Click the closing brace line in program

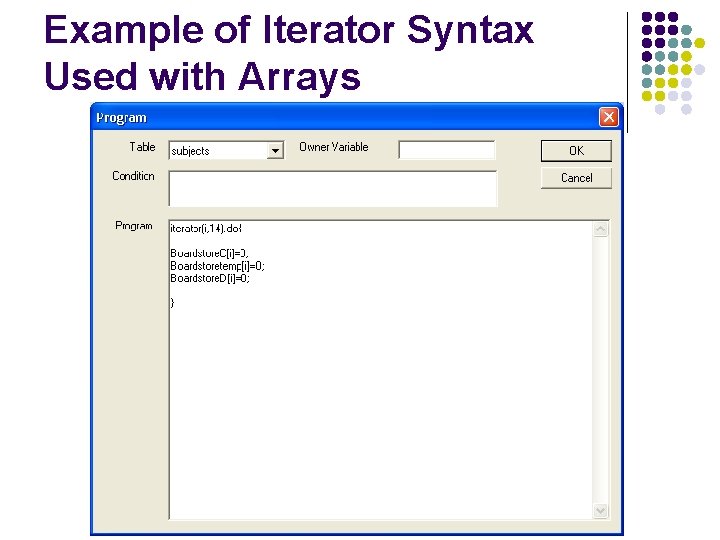[x=172, y=303]
